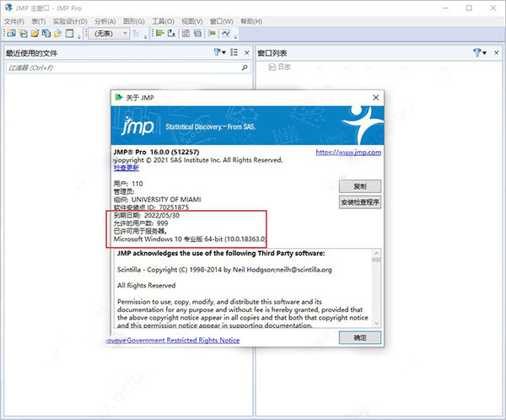Toggle the list view icon in 最近使用的文件 panel
This screenshot has width=506, height=420.
click(234, 52)
